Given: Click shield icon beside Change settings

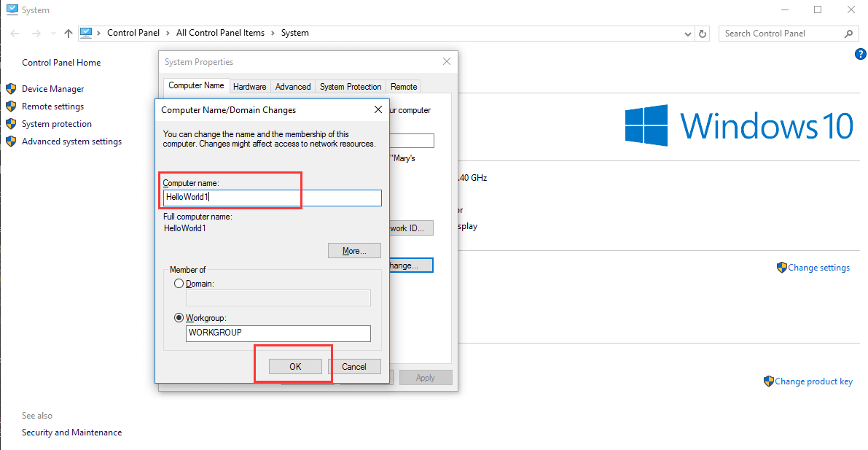Looking at the screenshot, I should 782,268.
